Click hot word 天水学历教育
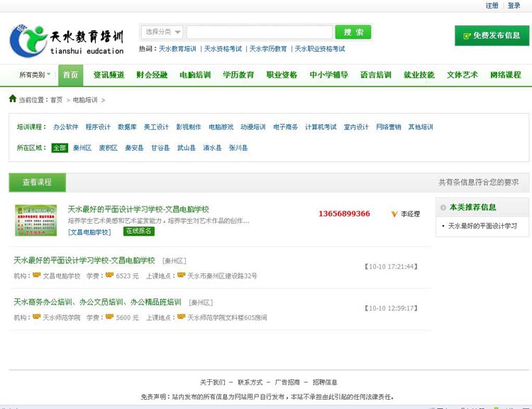The width and height of the screenshot is (532, 409). point(268,49)
